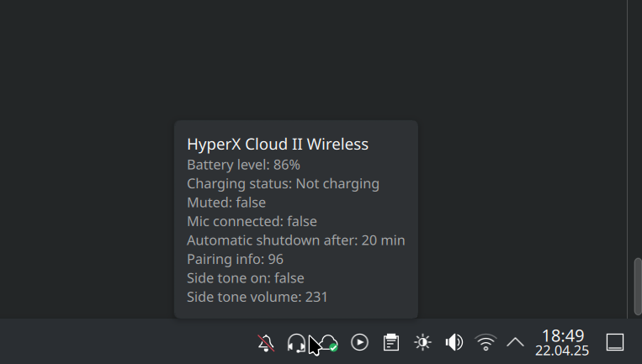The width and height of the screenshot is (642, 364).
Task: Open the clipboard tray icon
Action: (x=390, y=342)
